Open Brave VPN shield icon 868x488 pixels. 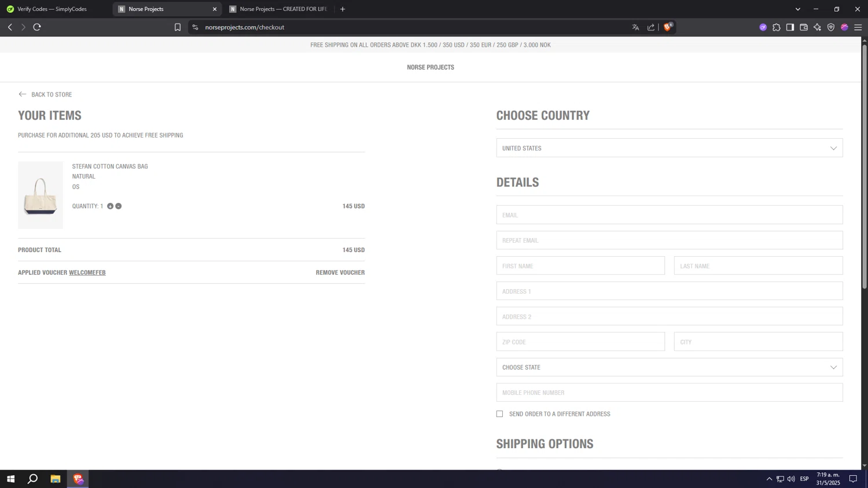coord(831,27)
